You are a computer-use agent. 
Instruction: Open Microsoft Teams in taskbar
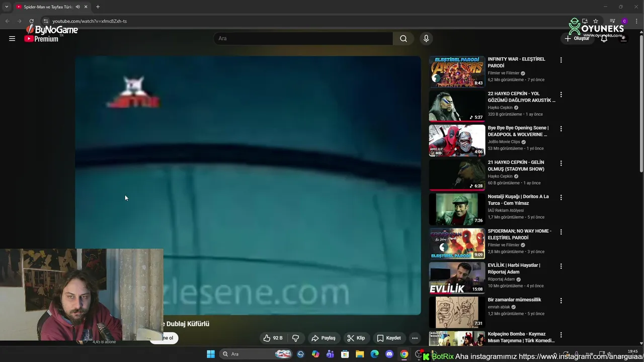coord(330,354)
